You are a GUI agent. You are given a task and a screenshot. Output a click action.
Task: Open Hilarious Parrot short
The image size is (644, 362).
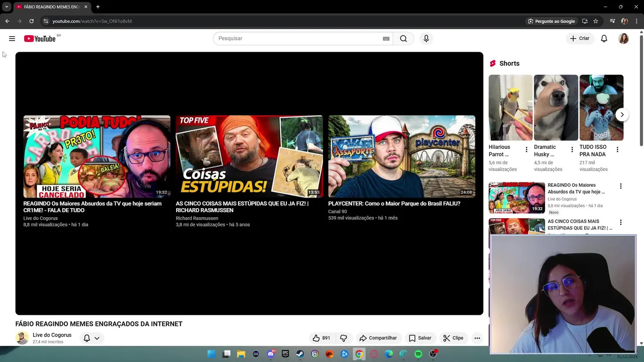tap(510, 108)
